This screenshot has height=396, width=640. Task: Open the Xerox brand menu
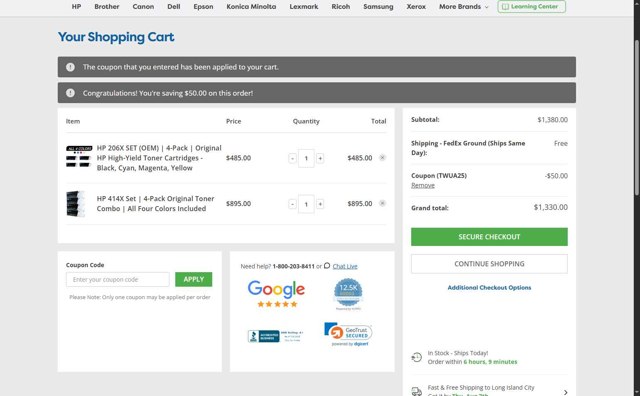coord(416,7)
